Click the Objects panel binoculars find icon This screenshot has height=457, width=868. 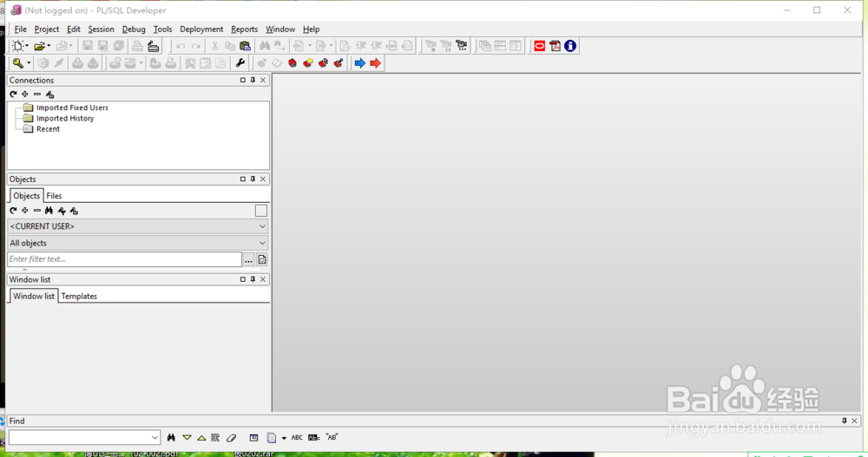pyautogui.click(x=49, y=211)
